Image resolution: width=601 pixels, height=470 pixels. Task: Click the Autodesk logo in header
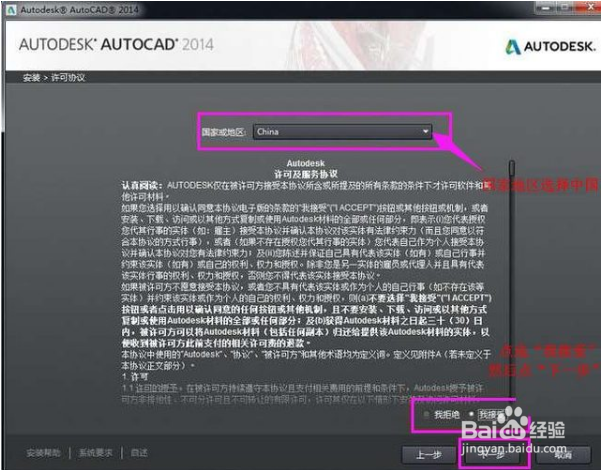(x=550, y=47)
